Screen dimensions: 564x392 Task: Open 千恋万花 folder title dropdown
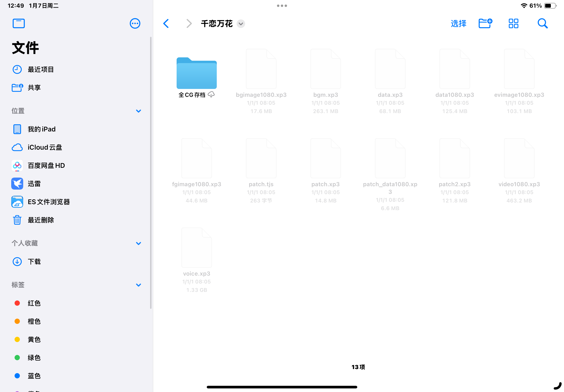241,24
